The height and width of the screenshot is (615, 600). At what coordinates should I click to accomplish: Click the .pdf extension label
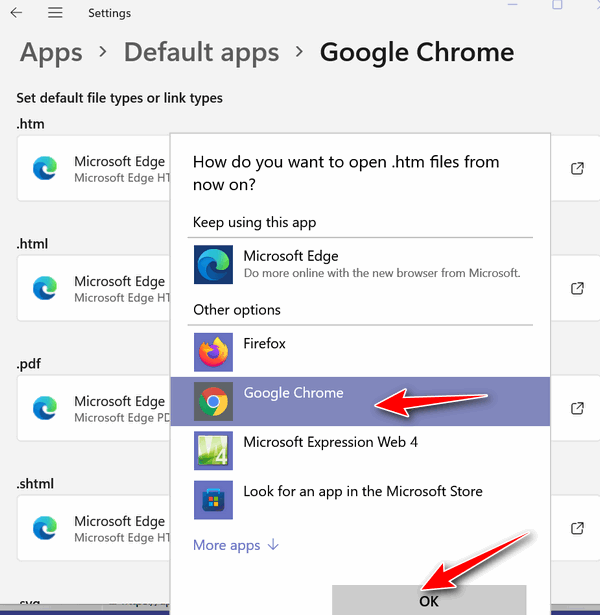pos(28,364)
